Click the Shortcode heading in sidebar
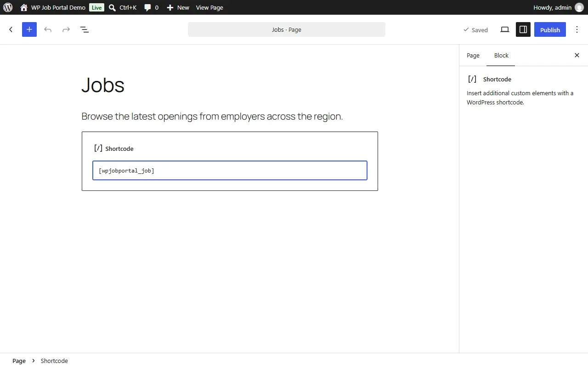 (x=497, y=79)
